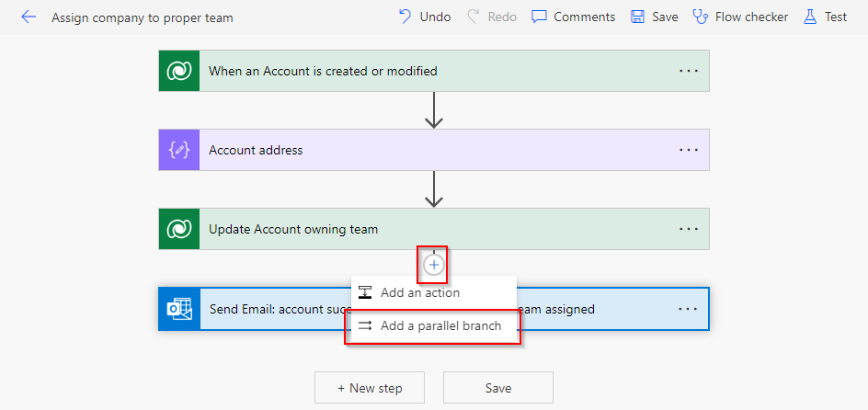Viewport: 868px width, 410px height.
Task: Click the New step button
Action: (369, 388)
